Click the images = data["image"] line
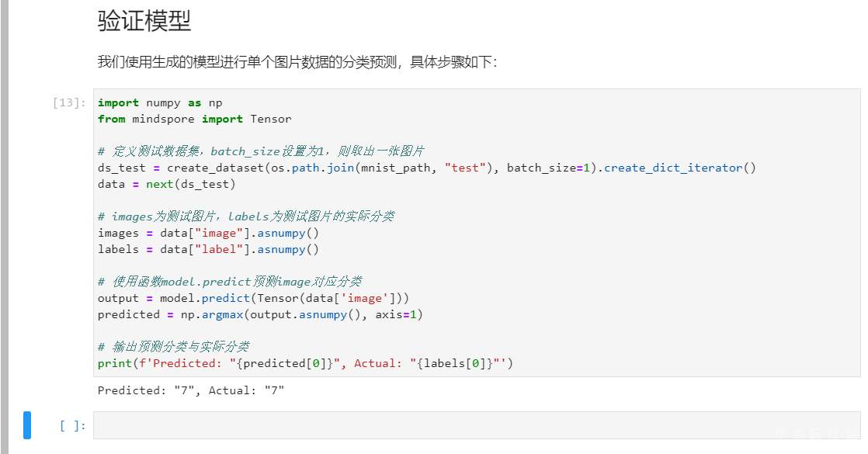The image size is (868, 454). coord(208,233)
